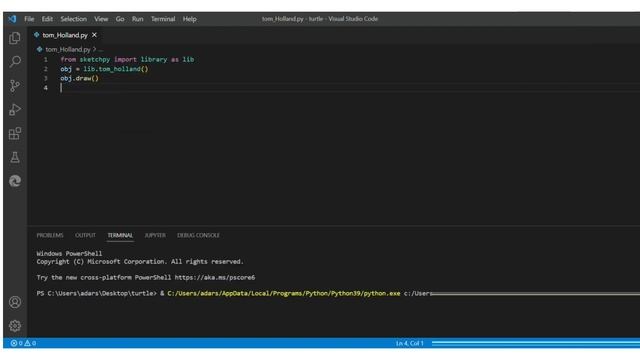Open the View menu

(x=101, y=19)
